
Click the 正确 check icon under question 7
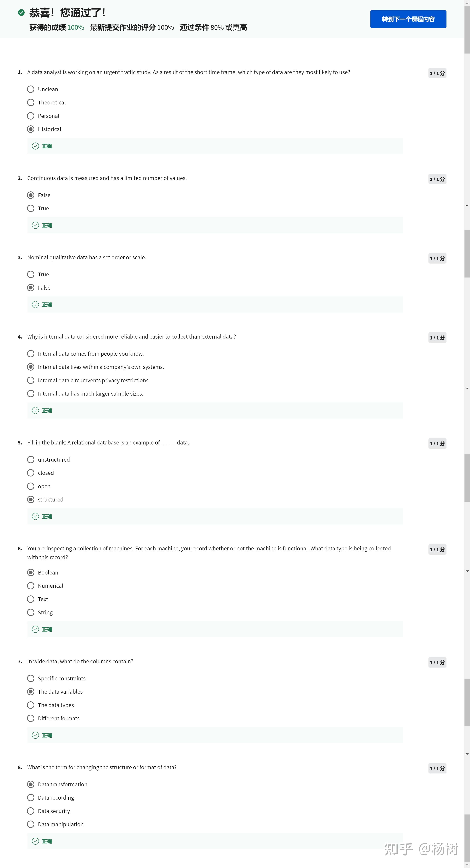pos(35,735)
